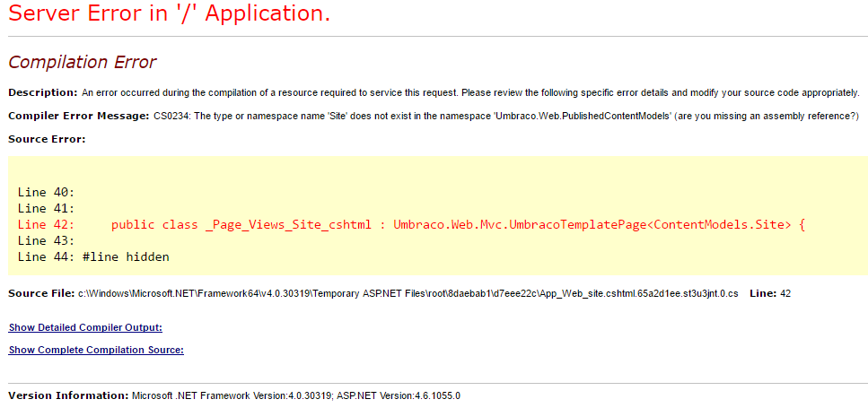Open the Show Detailed Compiler Output link

point(85,328)
